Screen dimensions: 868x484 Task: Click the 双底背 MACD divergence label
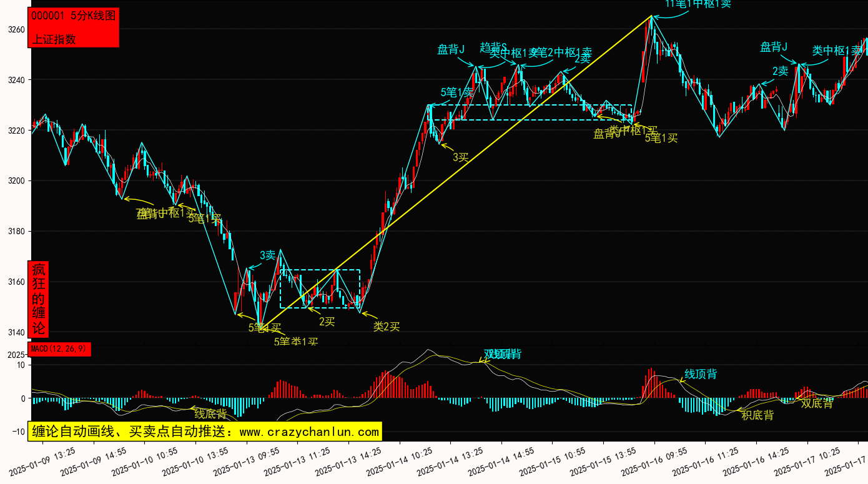pos(817,403)
